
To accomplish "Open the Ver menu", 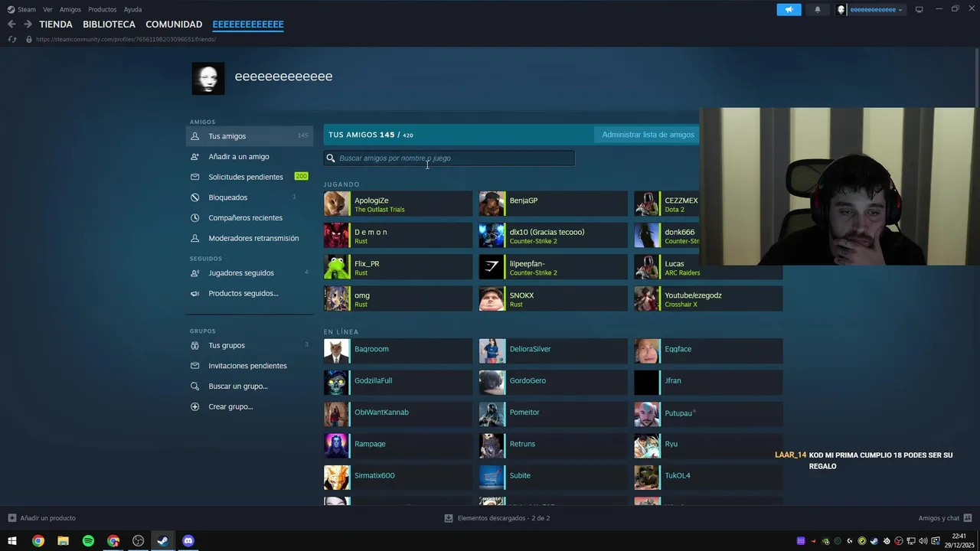I will pos(47,10).
